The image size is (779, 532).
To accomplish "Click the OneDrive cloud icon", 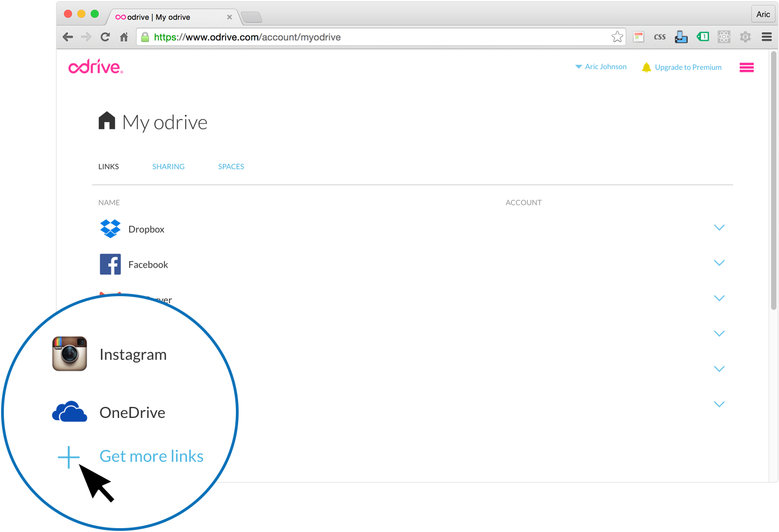I will pos(70,411).
